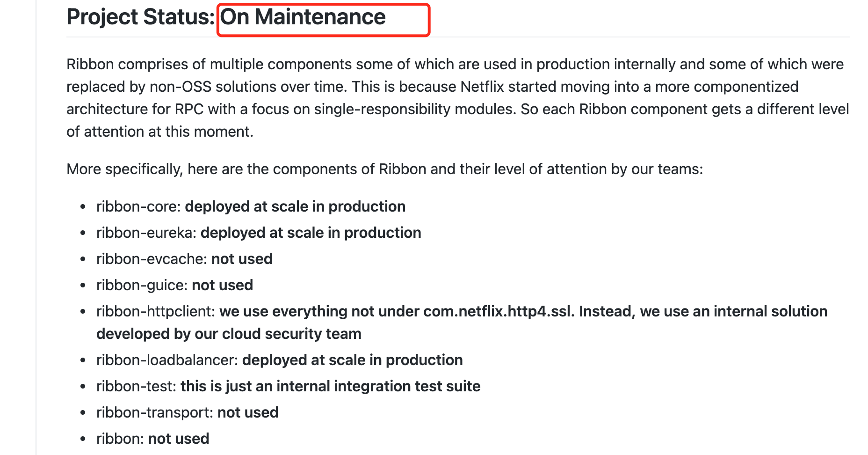Click the 'of attention at this moment' line

coord(160,132)
